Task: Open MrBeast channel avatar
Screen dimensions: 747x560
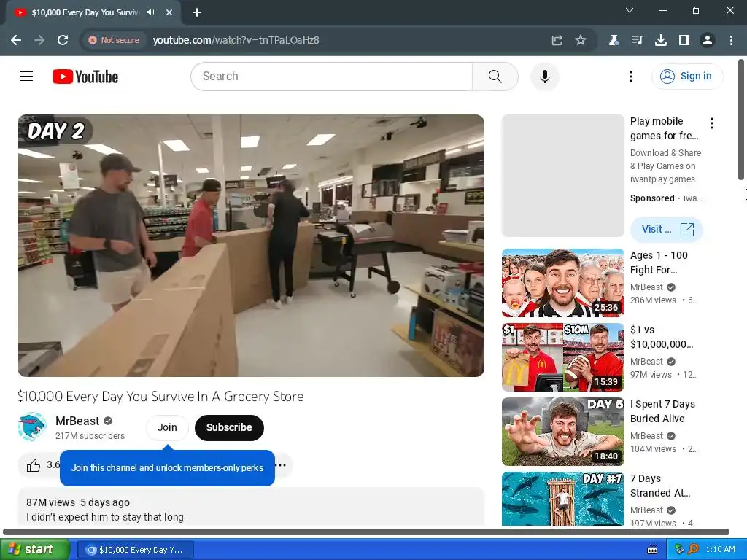Action: tap(32, 427)
